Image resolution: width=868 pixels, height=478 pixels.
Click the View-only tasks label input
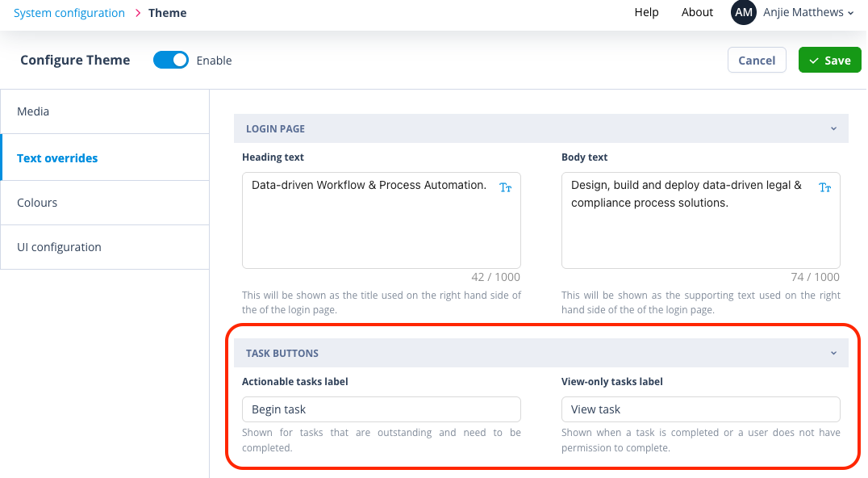tap(701, 409)
